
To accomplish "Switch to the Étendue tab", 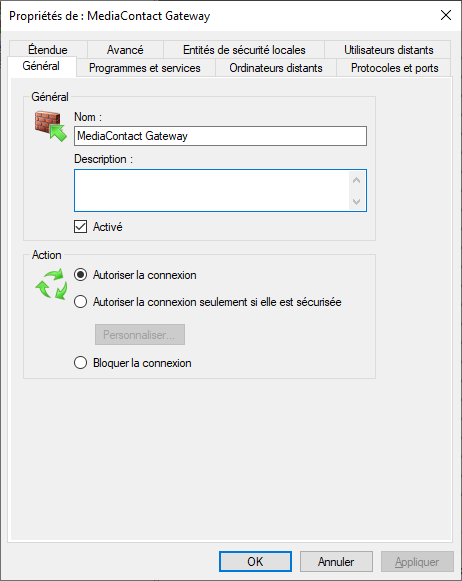I will coord(48,50).
